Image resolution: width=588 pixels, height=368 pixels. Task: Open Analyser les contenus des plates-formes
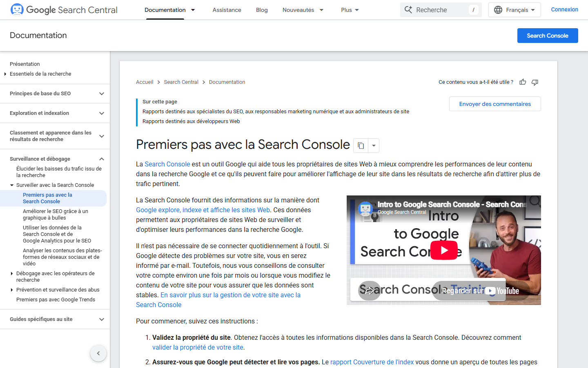[62, 257]
